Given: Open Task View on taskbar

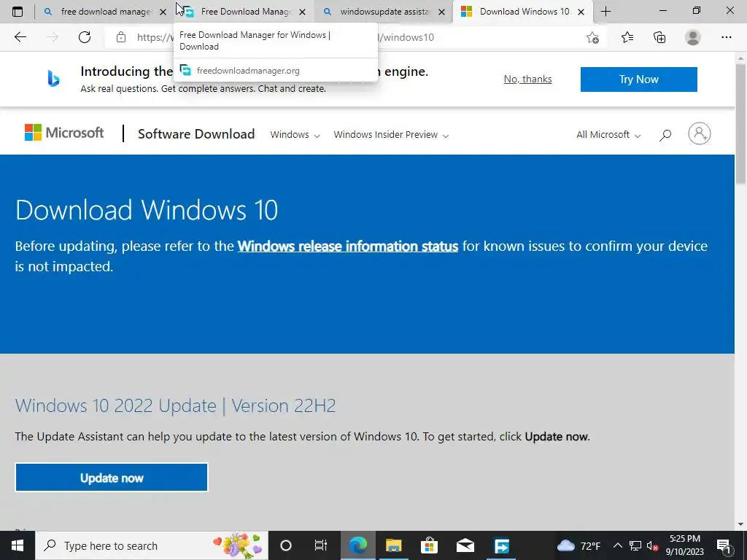Looking at the screenshot, I should pos(321,545).
